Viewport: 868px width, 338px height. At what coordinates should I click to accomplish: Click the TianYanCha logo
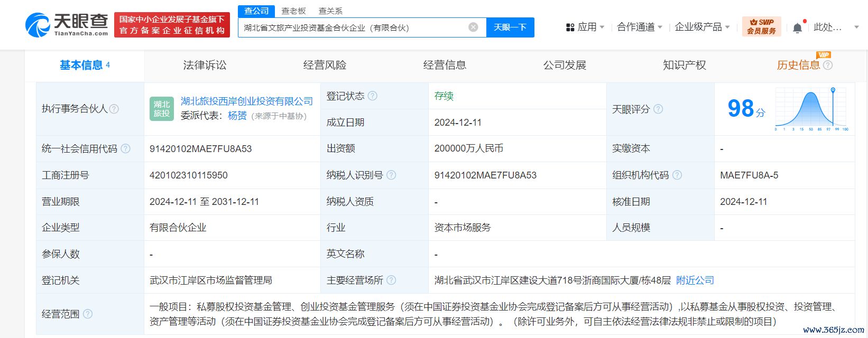[67, 25]
